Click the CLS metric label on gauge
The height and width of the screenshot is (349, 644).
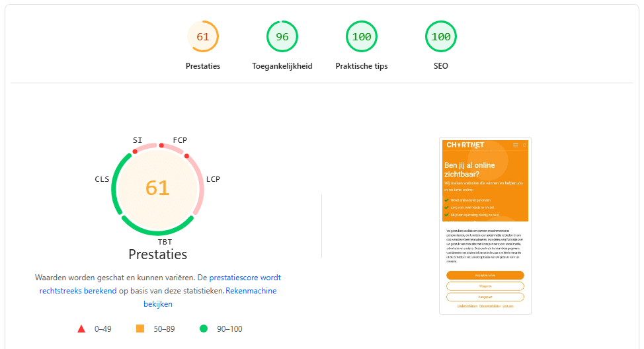[102, 179]
